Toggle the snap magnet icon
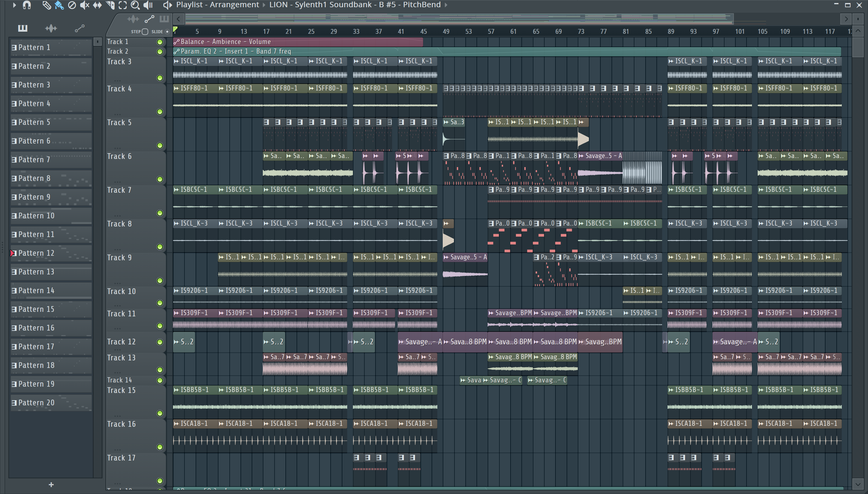 tap(27, 5)
